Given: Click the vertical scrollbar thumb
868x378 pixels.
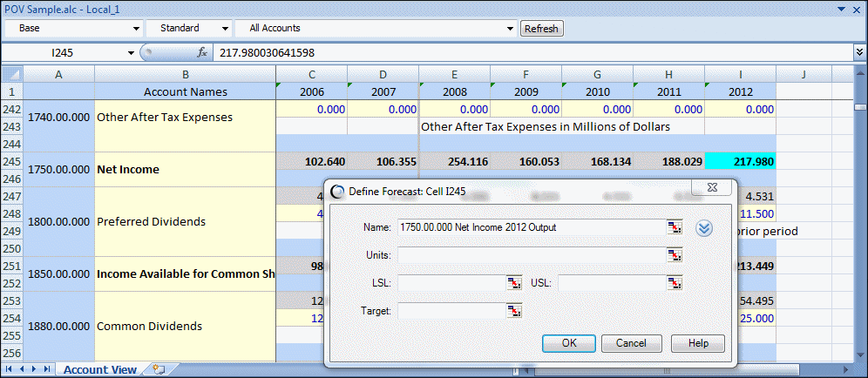Looking at the screenshot, I should pos(859,107).
